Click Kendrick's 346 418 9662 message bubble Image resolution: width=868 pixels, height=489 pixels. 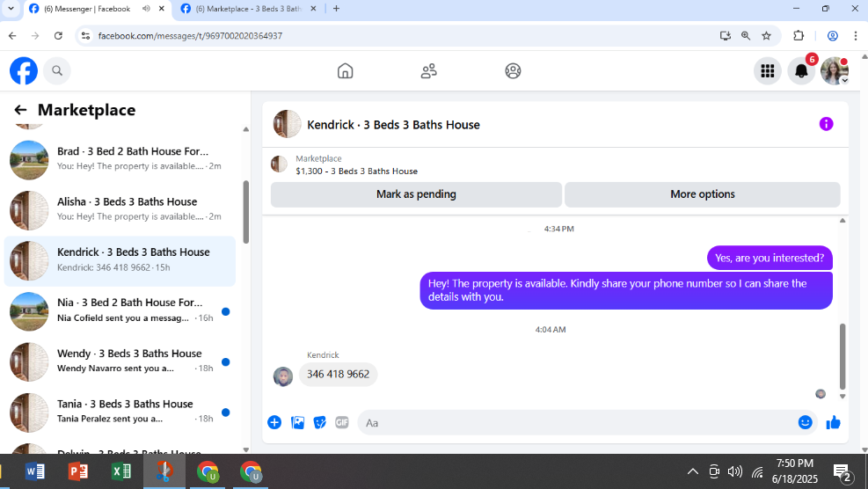(338, 375)
